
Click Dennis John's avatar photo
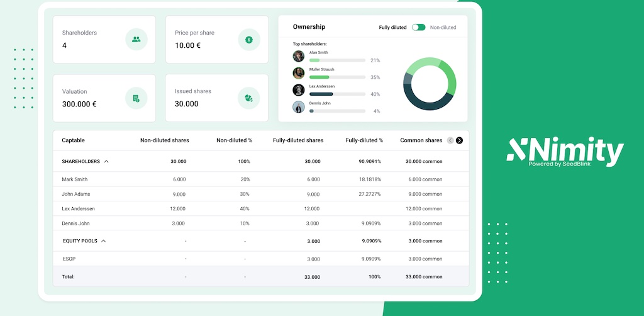(299, 107)
